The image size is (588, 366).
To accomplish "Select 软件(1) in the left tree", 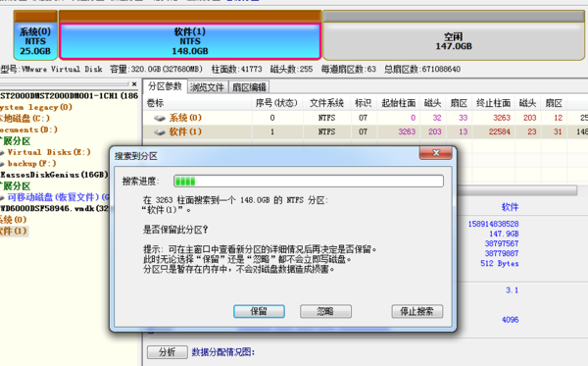I will tap(14, 231).
